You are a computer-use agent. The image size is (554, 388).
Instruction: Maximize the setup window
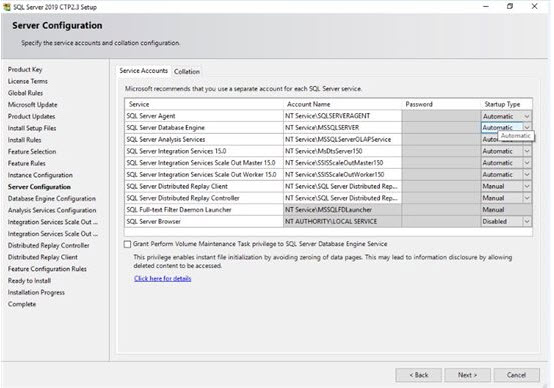click(x=510, y=6)
